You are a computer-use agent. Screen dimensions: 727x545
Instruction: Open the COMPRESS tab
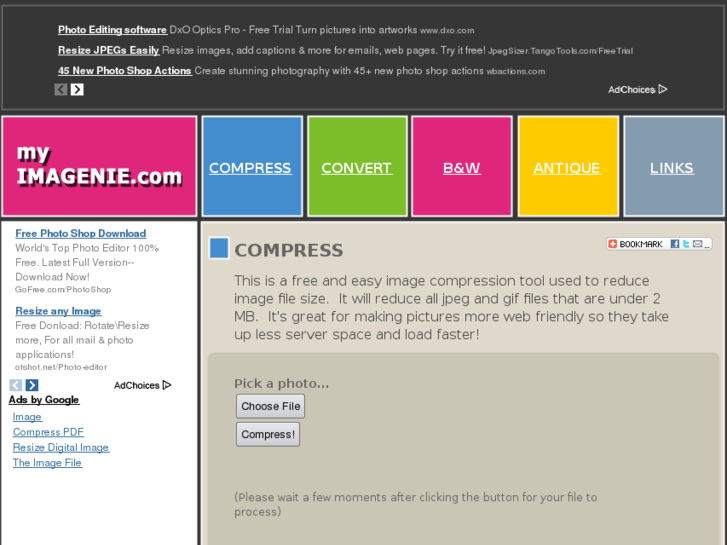click(x=250, y=168)
